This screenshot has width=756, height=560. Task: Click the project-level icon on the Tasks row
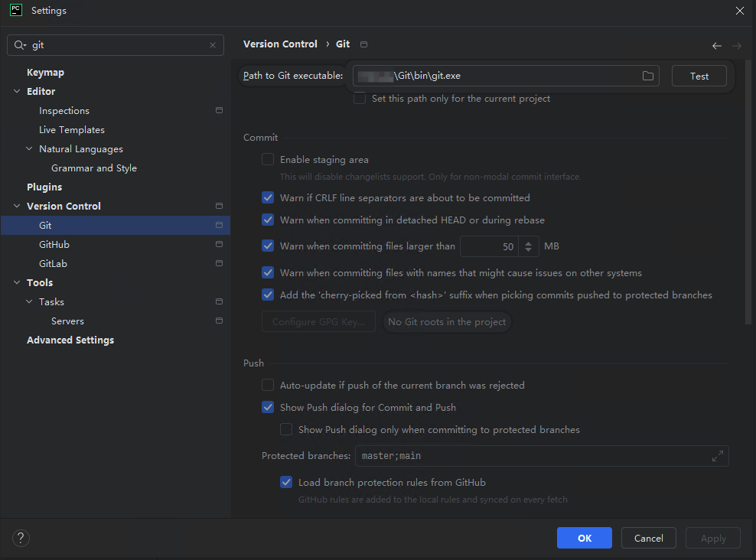click(219, 301)
